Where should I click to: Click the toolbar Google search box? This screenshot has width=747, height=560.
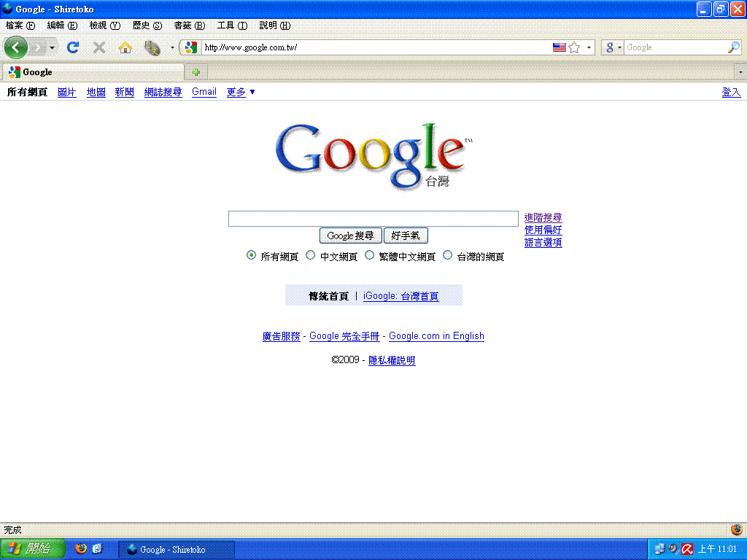point(676,47)
